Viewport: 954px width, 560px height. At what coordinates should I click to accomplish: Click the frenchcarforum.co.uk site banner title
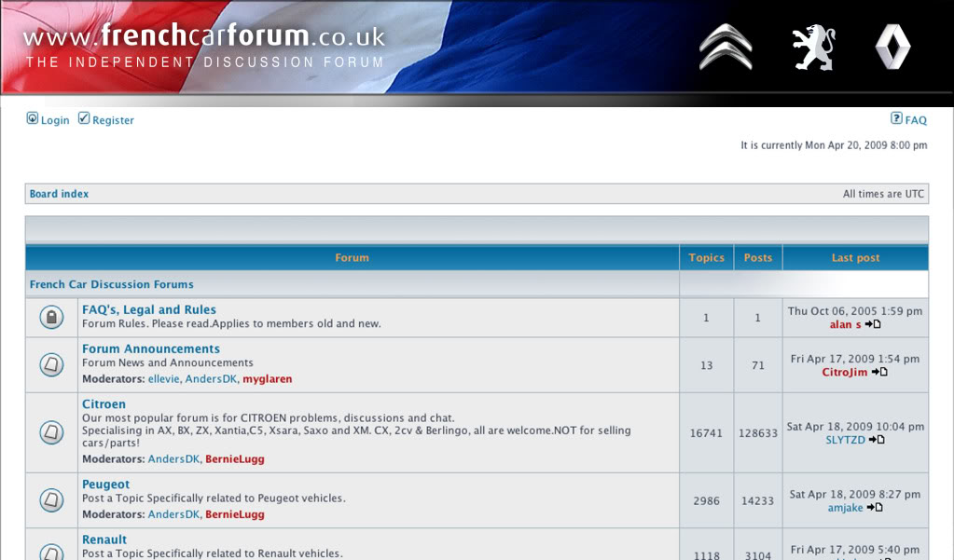point(204,35)
